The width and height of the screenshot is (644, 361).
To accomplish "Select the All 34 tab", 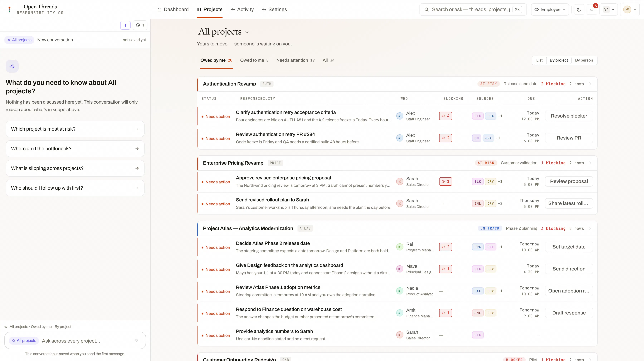I will [328, 60].
